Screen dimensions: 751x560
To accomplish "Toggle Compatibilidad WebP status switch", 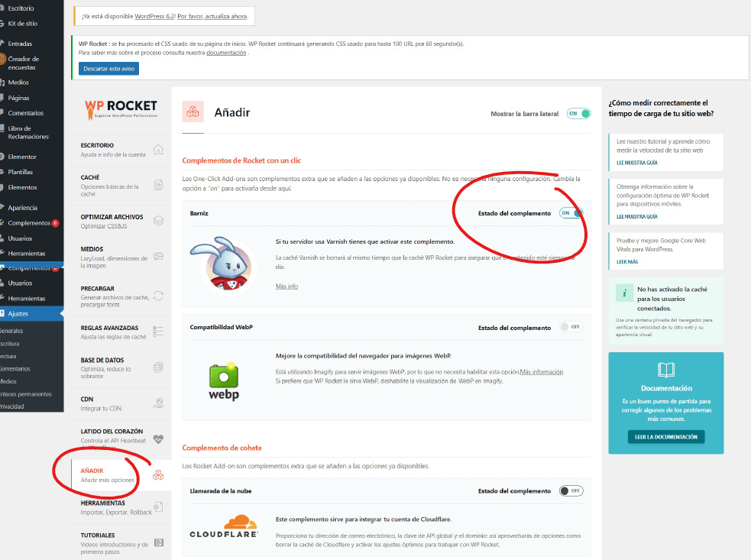I will coord(571,327).
